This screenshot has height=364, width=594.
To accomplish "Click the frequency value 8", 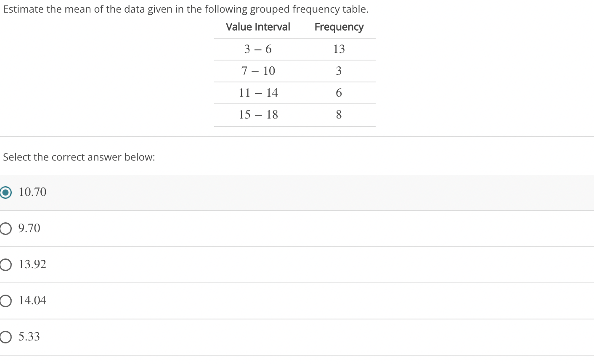I will point(339,115).
